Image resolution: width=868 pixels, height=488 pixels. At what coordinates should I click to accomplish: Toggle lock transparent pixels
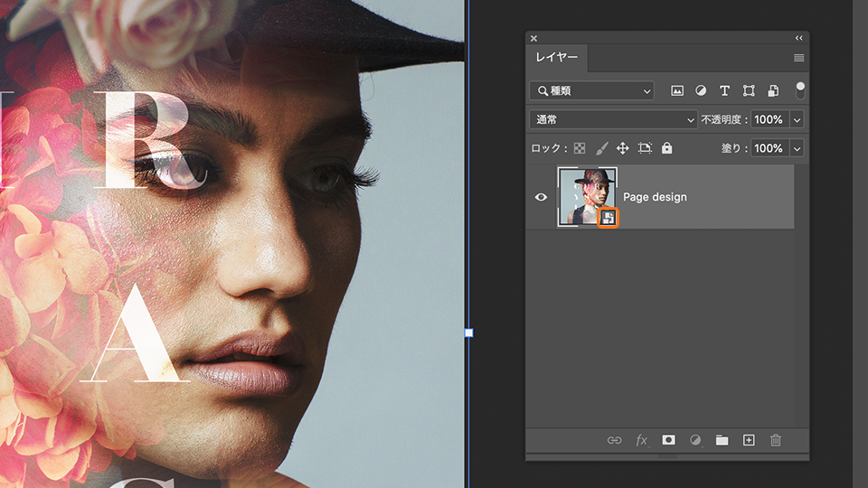580,148
